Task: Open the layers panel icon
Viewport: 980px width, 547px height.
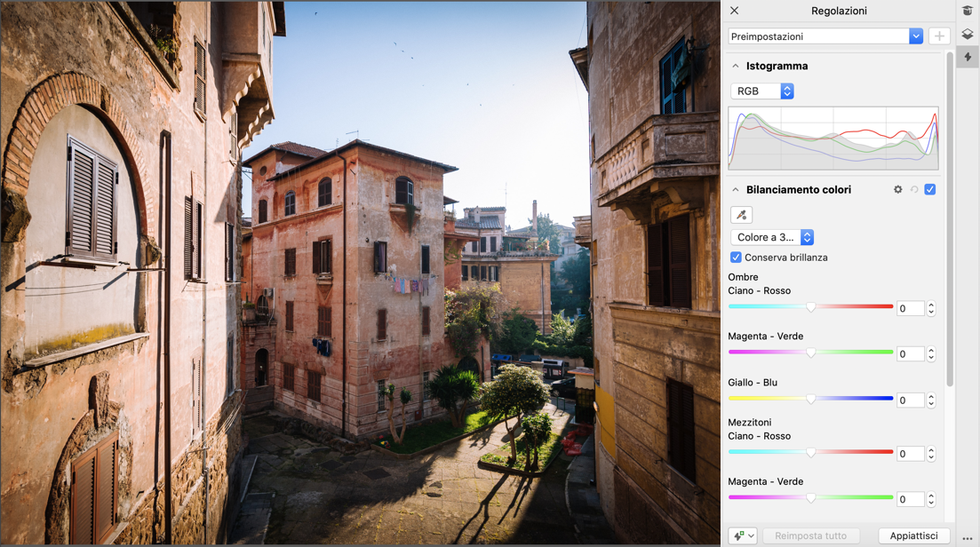Action: [968, 34]
